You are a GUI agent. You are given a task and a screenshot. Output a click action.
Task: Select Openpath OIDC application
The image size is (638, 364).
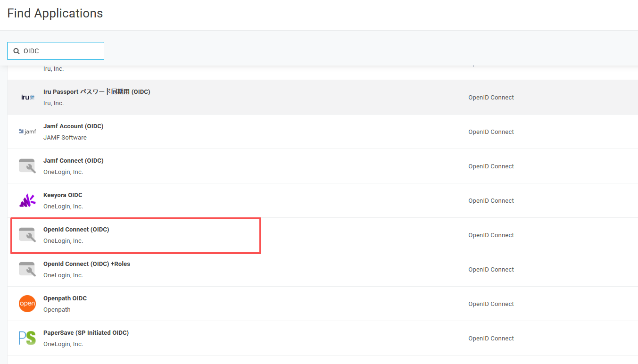[x=65, y=298]
